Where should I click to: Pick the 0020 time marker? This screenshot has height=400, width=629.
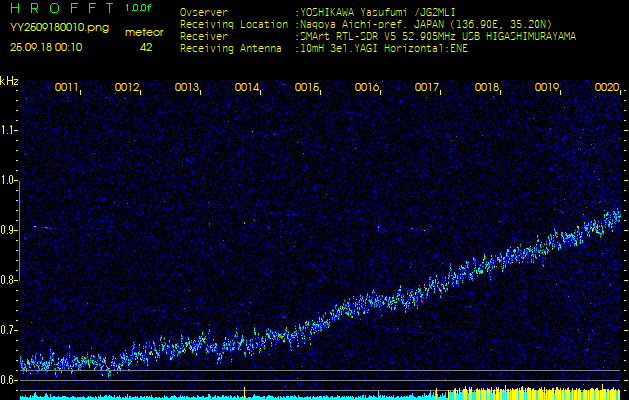606,88
